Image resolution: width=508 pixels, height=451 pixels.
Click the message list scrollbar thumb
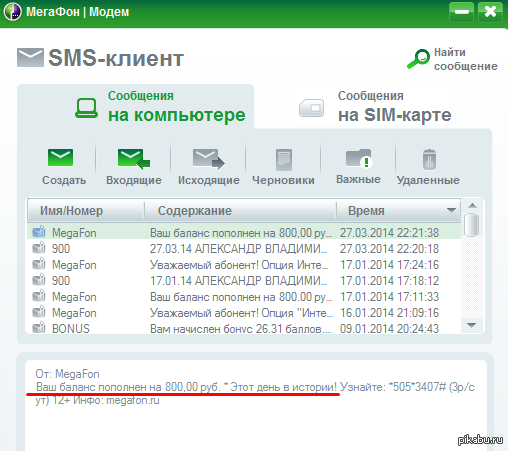(472, 225)
